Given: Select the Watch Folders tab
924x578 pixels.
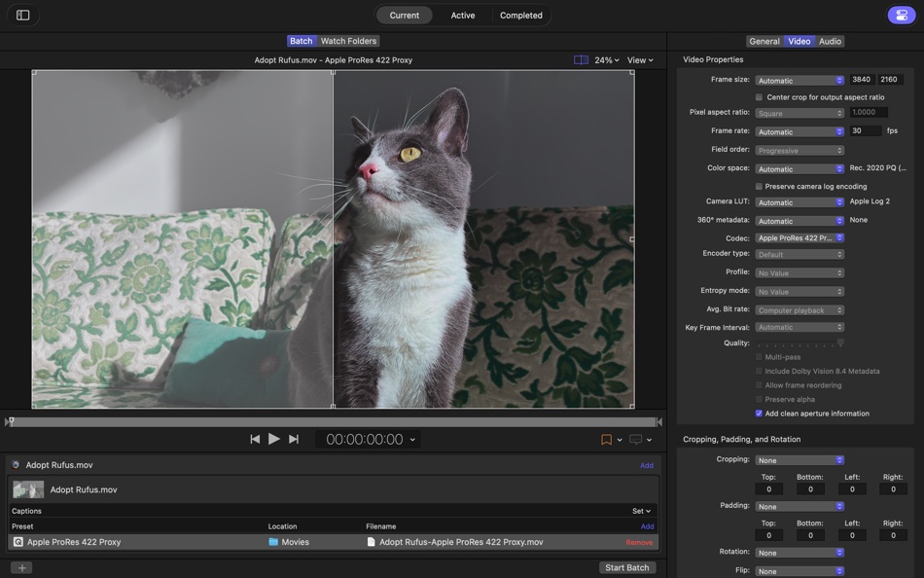Looking at the screenshot, I should [348, 41].
